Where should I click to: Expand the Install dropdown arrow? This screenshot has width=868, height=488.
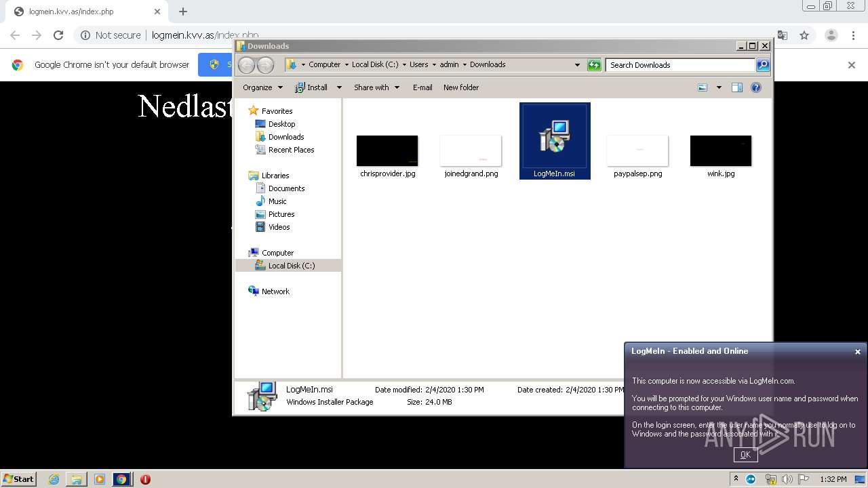pyautogui.click(x=339, y=87)
